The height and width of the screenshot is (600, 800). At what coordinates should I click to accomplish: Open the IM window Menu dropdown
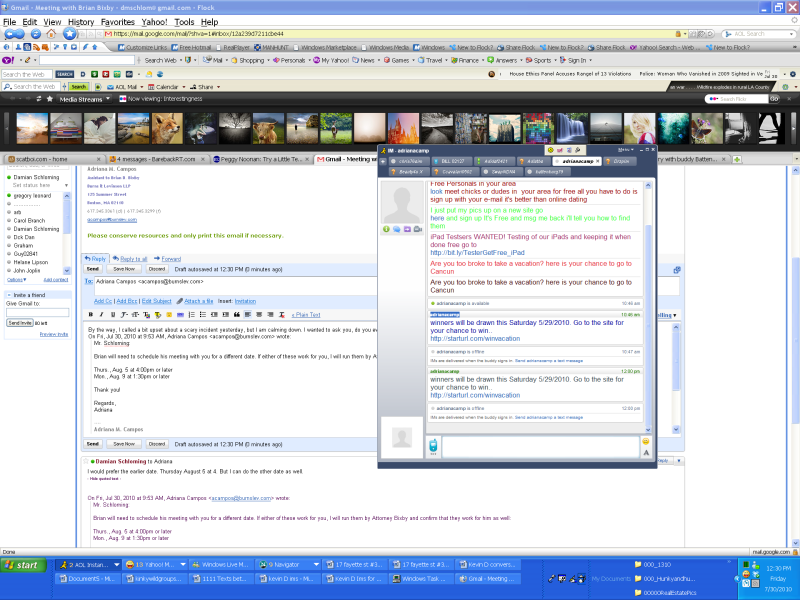pyautogui.click(x=626, y=150)
